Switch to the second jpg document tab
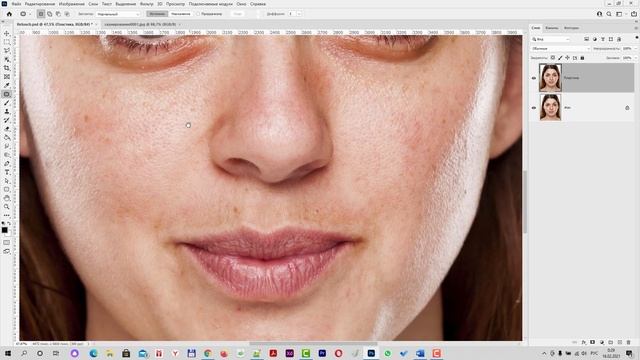Viewport: 640px width, 360px height. 140,24
